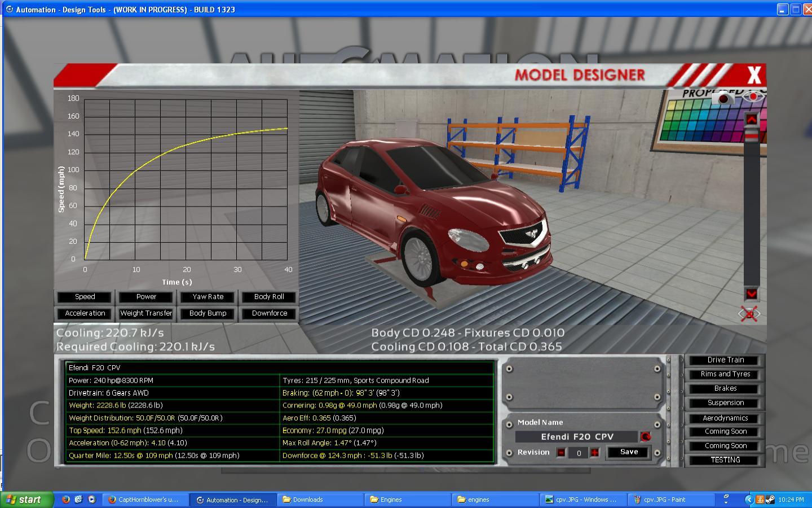
Task: Click the Tyres: 215 / 225 mm row
Action: pos(387,380)
